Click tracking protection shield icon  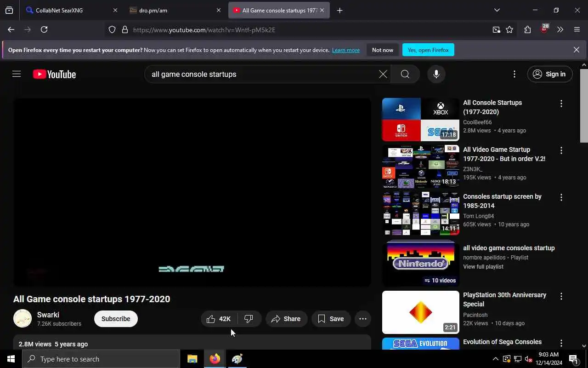pos(112,30)
